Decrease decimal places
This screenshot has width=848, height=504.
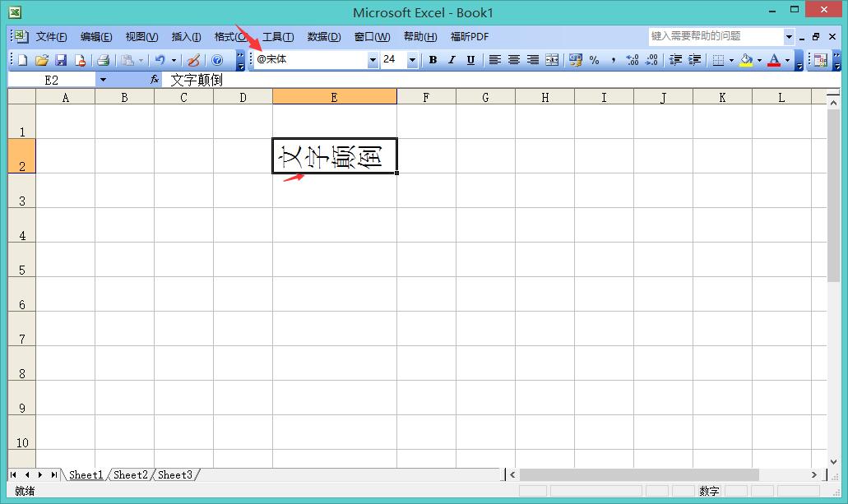pos(651,60)
